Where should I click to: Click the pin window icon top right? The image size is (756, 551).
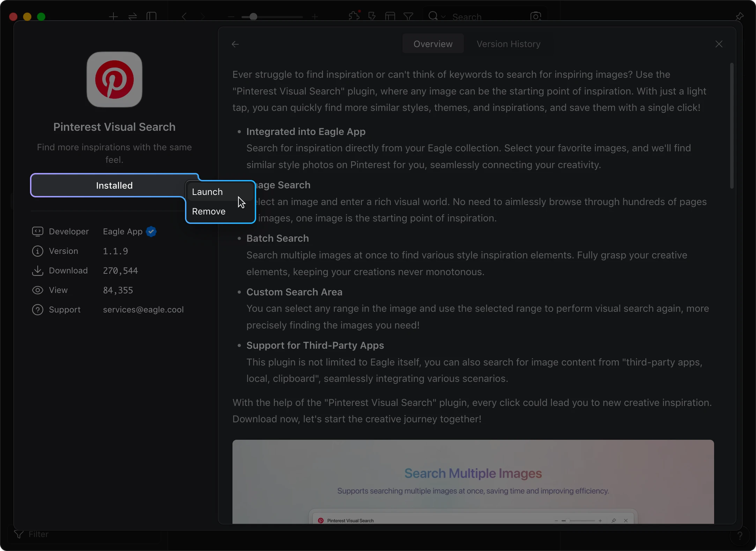tap(739, 16)
